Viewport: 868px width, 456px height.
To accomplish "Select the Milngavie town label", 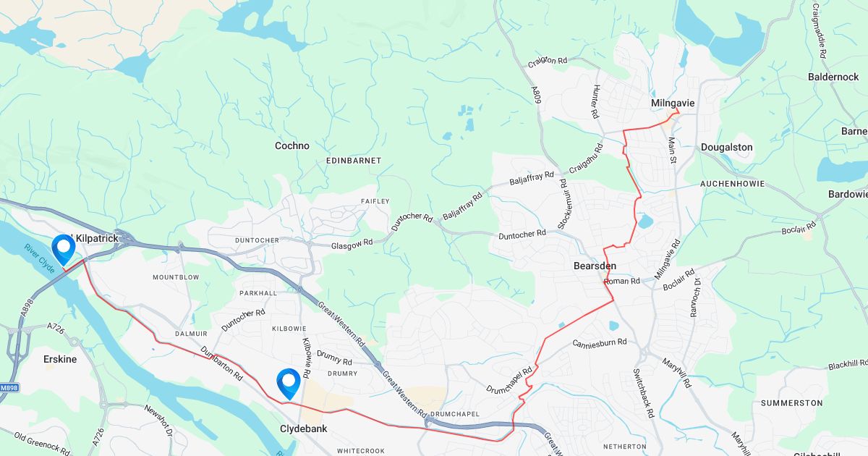I will pos(673,104).
